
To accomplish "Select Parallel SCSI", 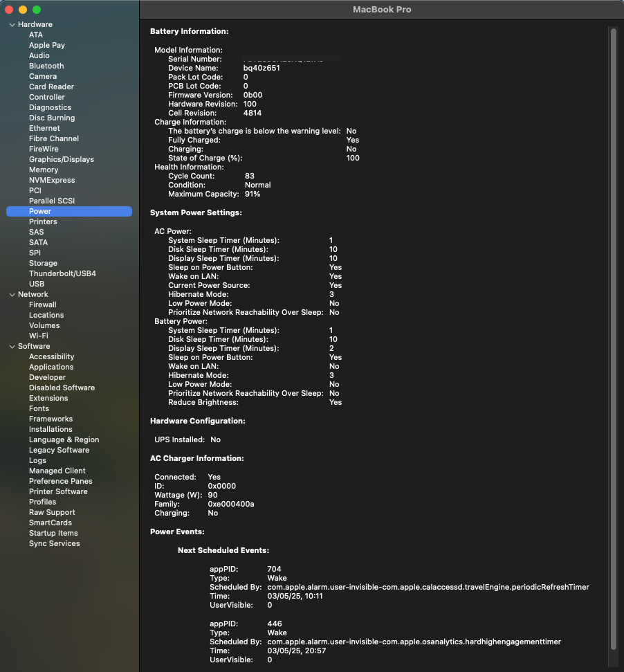I will (x=52, y=201).
